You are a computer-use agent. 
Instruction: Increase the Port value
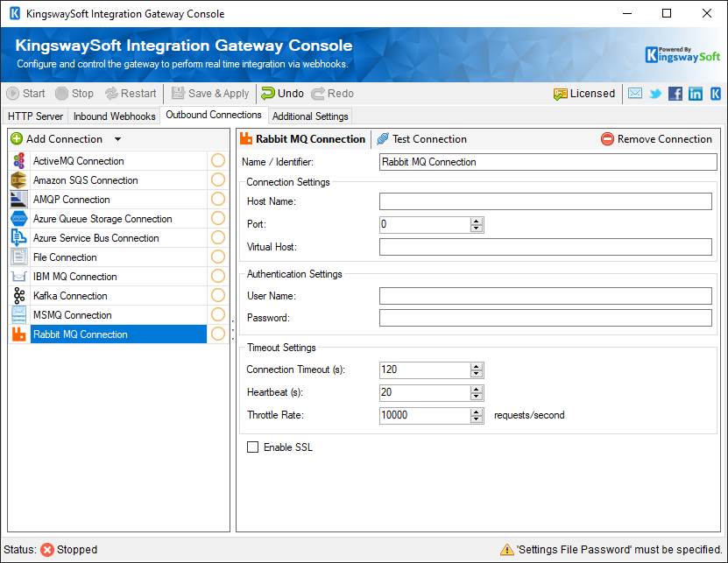click(477, 222)
